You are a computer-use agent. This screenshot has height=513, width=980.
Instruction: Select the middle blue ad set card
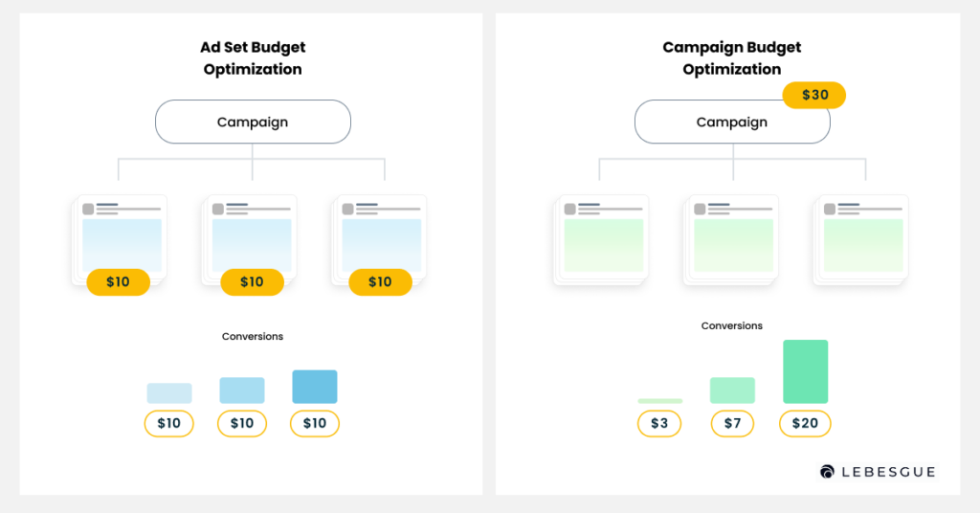[249, 240]
